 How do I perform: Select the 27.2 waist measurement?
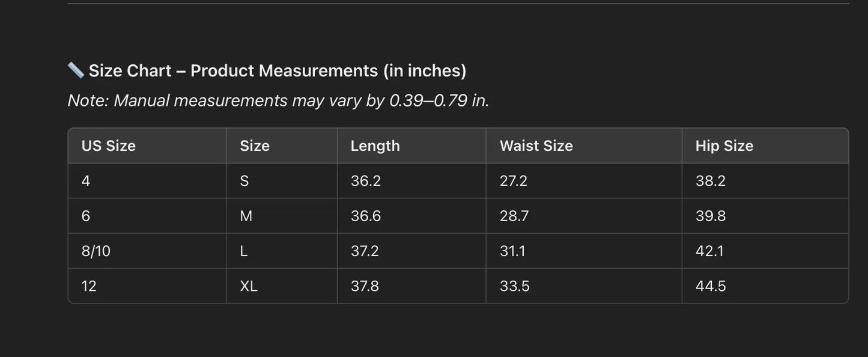click(x=514, y=181)
